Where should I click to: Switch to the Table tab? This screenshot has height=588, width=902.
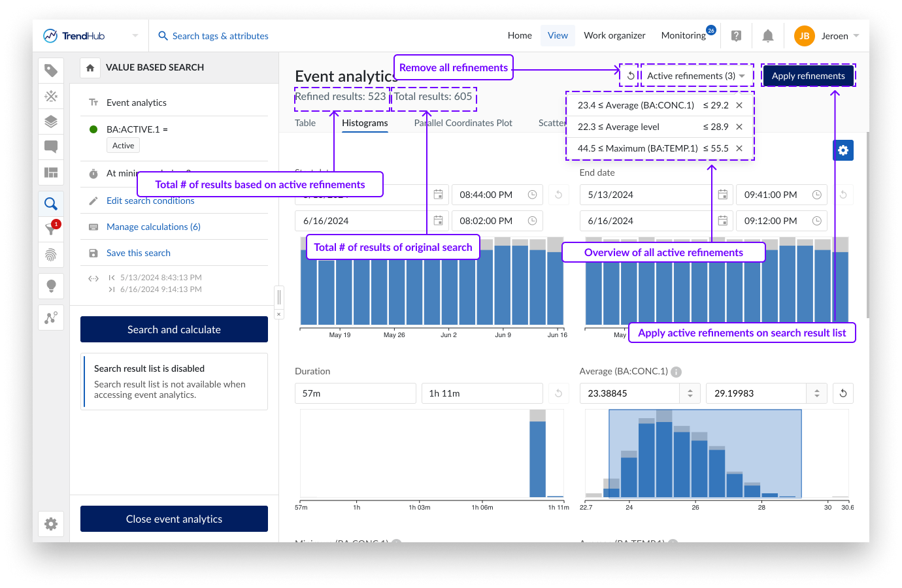coord(305,123)
